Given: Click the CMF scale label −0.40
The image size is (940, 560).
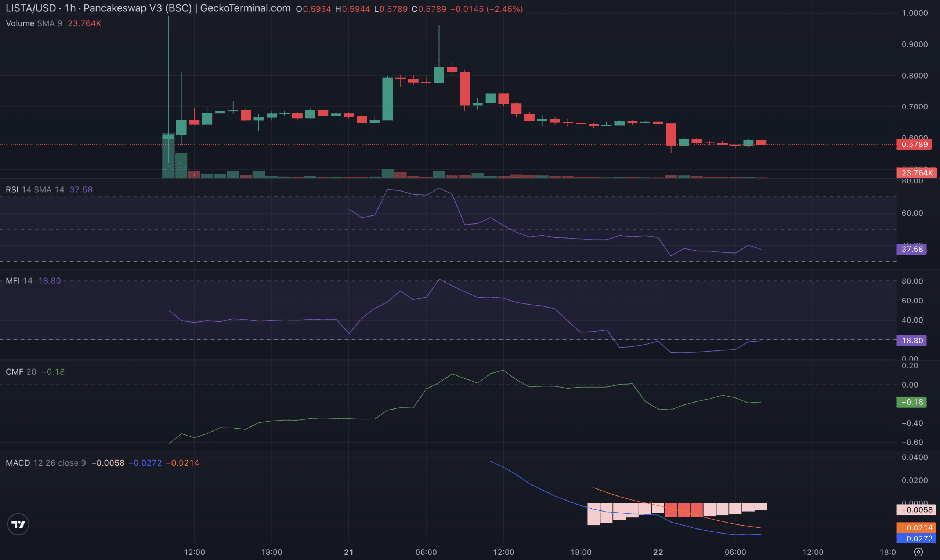Looking at the screenshot, I should pyautogui.click(x=912, y=423).
